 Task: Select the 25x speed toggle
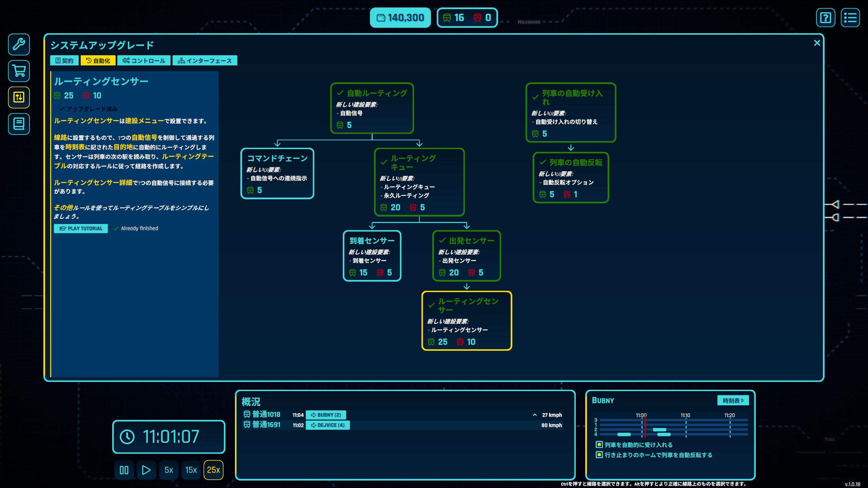213,470
